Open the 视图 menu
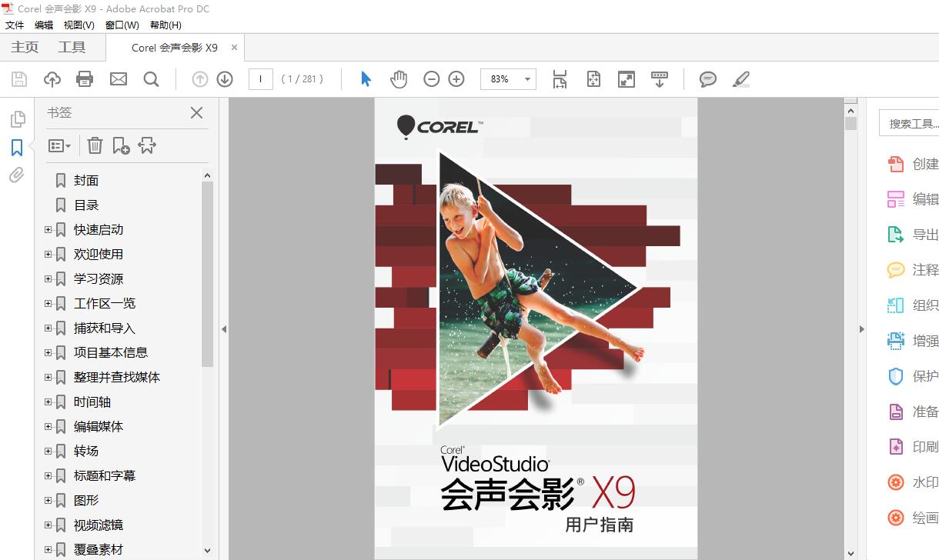This screenshot has width=939, height=560. tap(78, 25)
